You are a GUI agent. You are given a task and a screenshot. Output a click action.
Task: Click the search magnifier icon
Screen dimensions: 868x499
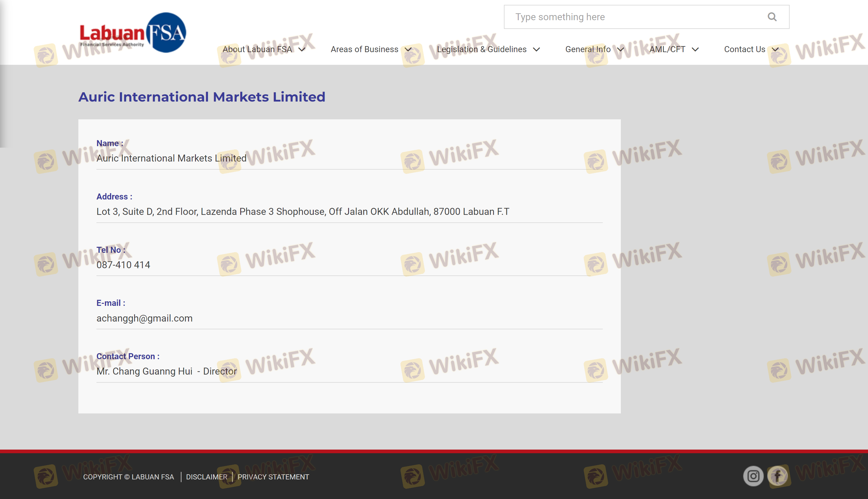pos(772,17)
